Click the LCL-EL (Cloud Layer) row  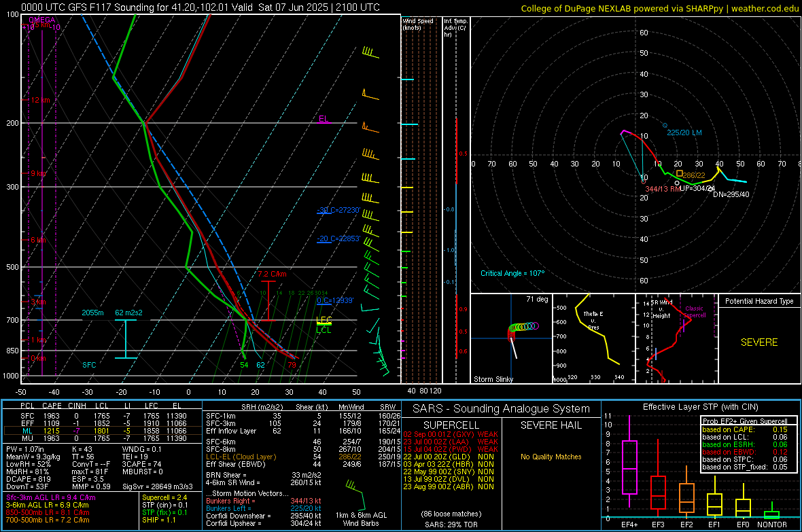click(303, 457)
